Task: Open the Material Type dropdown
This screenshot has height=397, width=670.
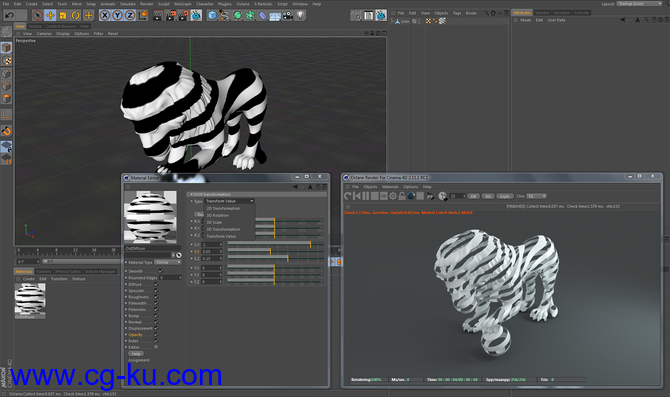Action: [168, 262]
